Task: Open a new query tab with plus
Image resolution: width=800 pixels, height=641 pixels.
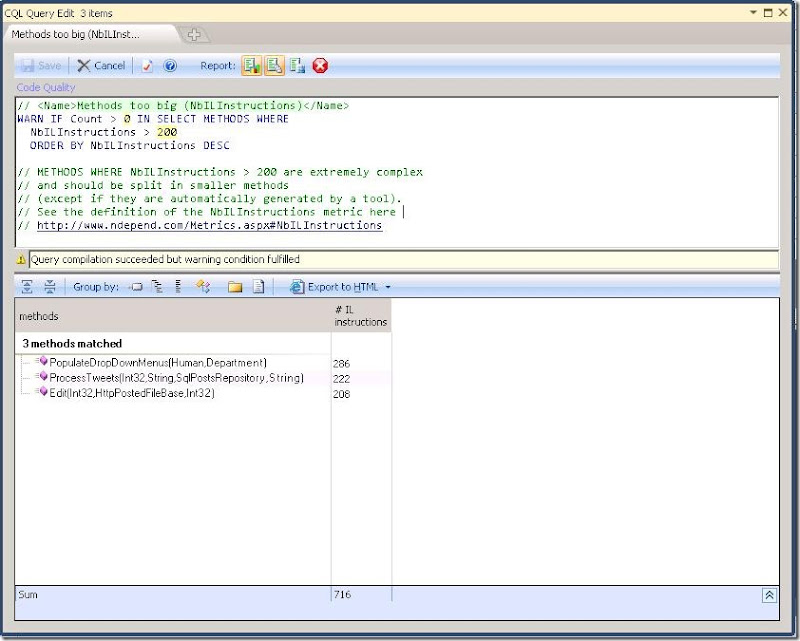Action: tap(194, 34)
